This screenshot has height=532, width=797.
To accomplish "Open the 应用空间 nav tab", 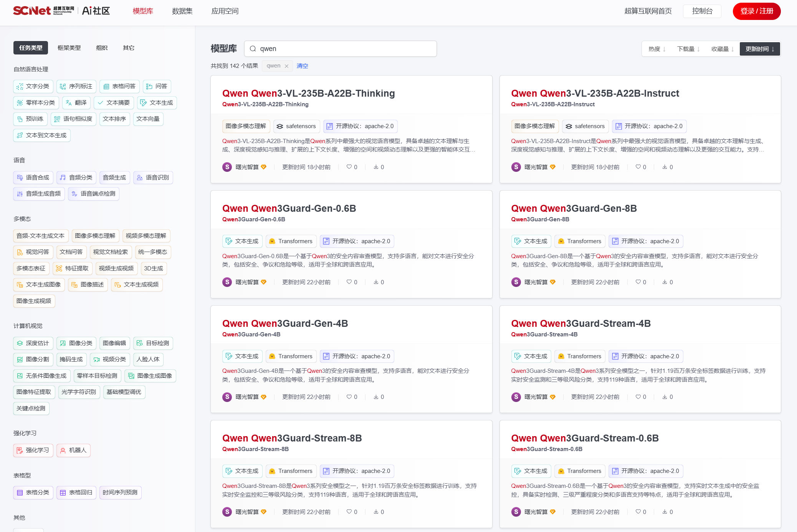I will click(225, 11).
